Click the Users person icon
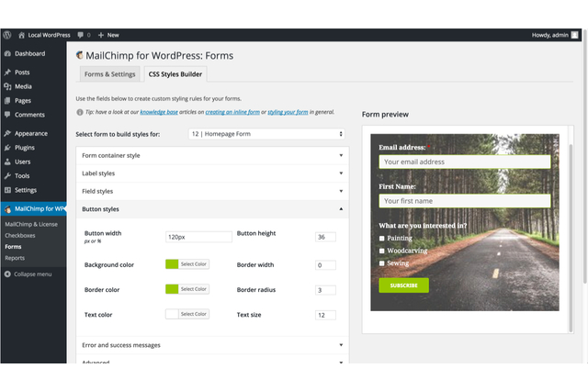588x391 pixels. click(7, 162)
